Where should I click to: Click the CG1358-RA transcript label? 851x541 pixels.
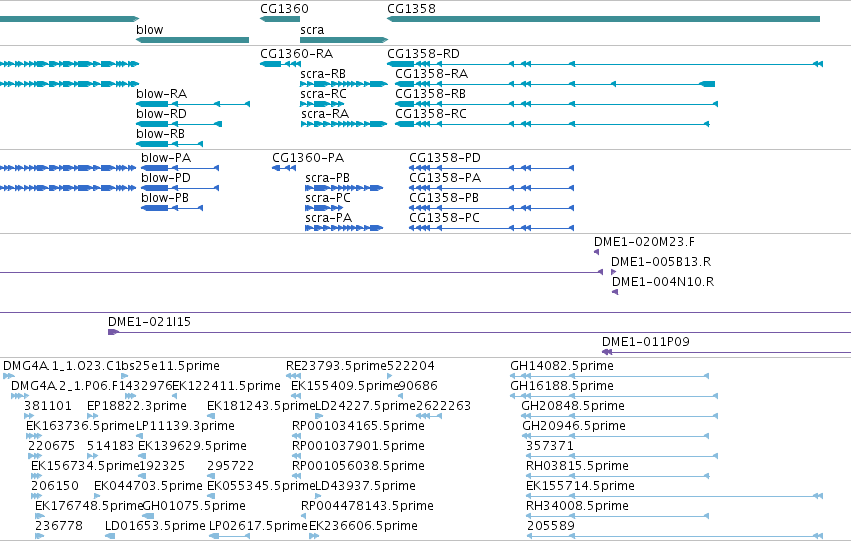tap(431, 74)
